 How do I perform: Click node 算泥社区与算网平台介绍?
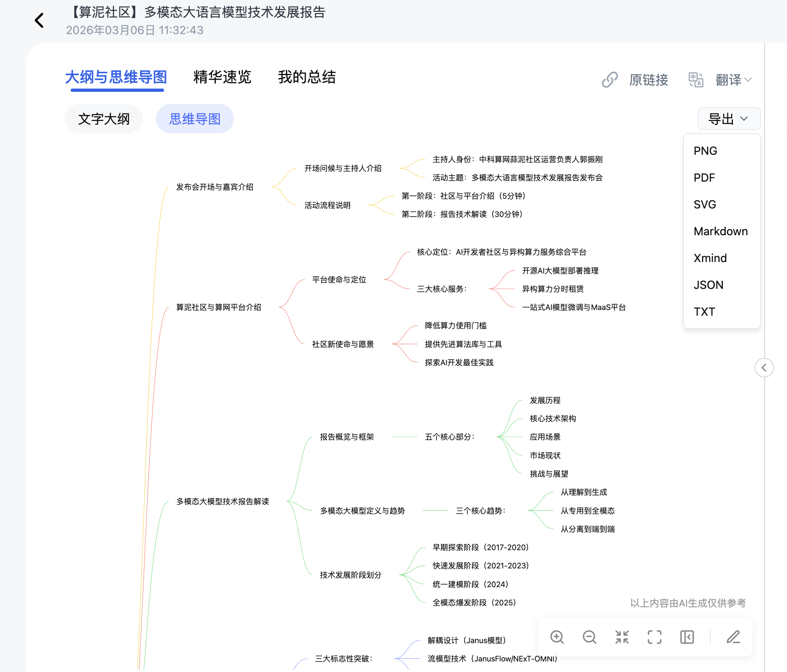point(218,307)
